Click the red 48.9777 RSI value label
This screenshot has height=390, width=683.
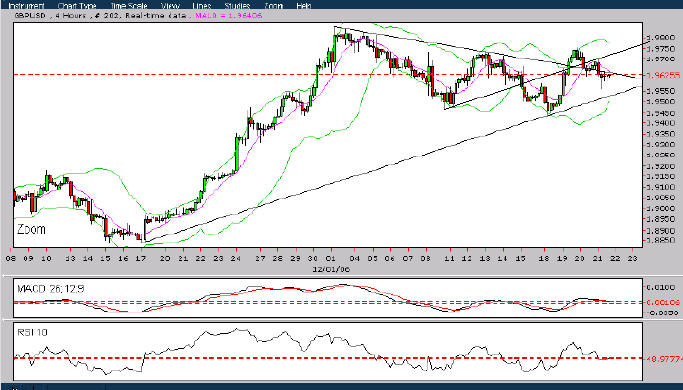click(664, 359)
